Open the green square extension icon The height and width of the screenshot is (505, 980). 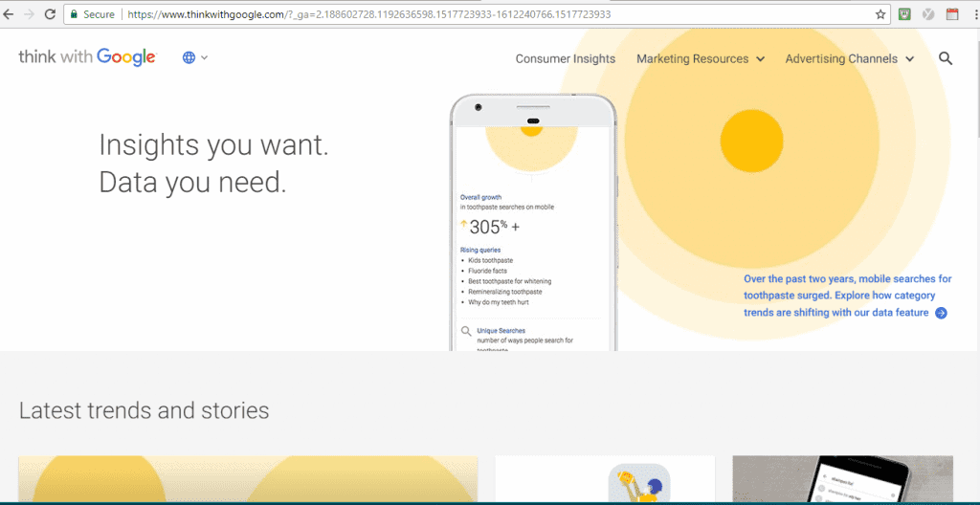[x=904, y=13]
